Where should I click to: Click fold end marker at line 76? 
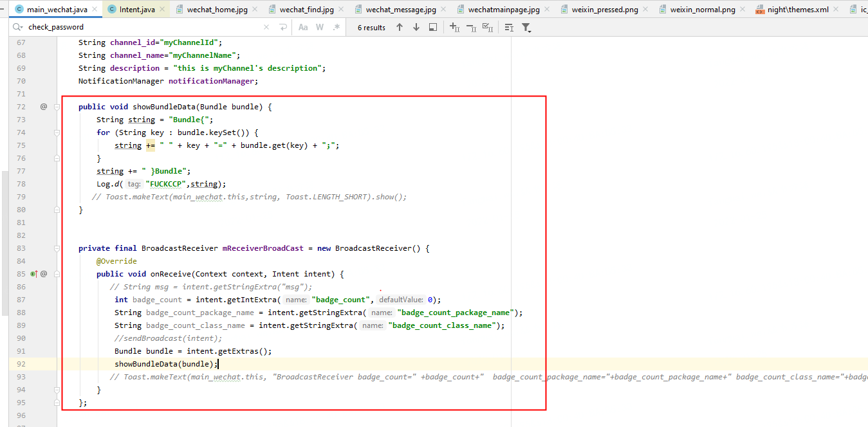[x=57, y=158]
